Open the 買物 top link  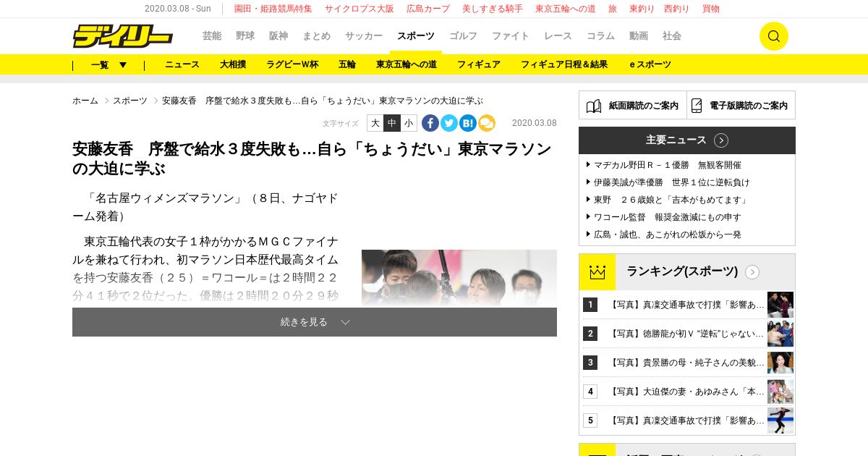[711, 9]
